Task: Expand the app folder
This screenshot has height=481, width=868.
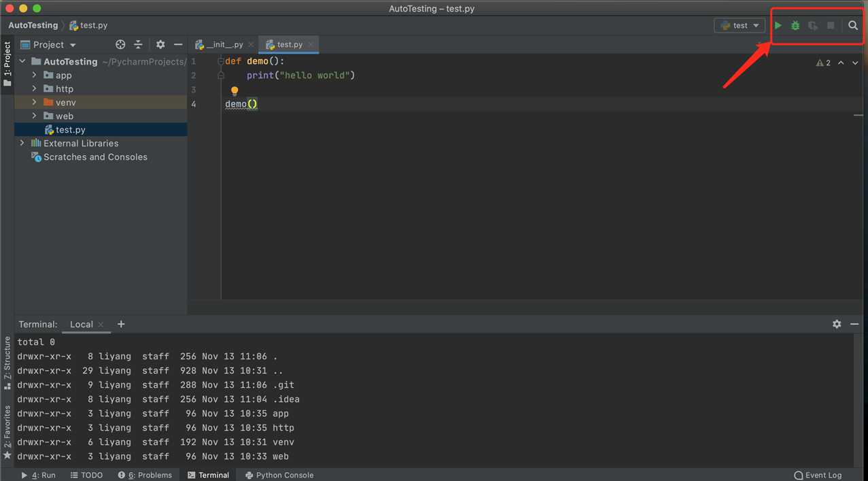Action: [x=34, y=75]
